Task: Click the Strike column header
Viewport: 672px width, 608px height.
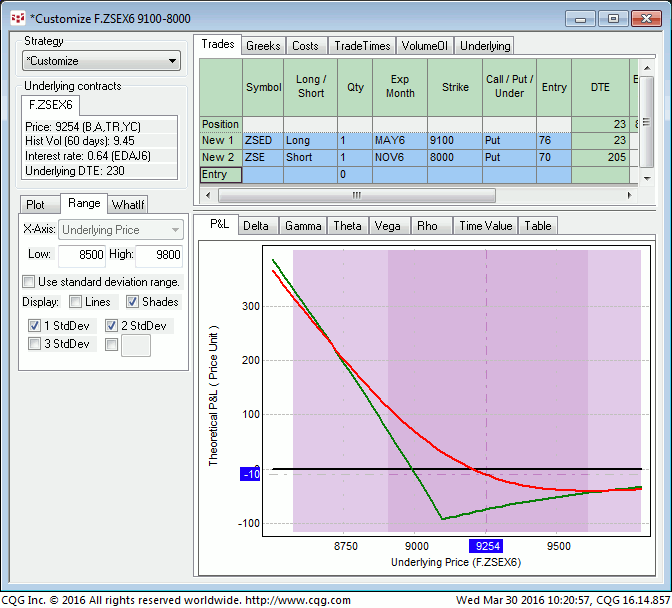Action: [x=455, y=87]
